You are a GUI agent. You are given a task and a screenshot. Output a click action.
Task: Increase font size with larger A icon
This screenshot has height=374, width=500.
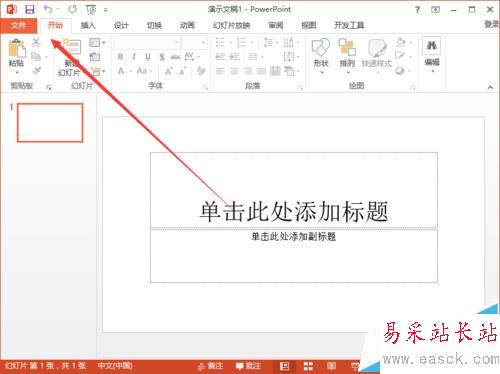click(x=169, y=71)
